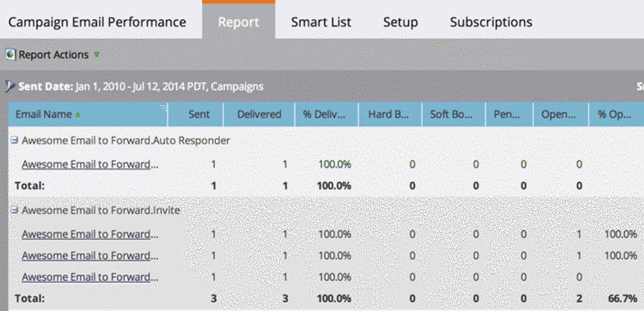Viewport: 644px width, 311px height.
Task: Open the first email link under Invite group
Action: tap(90, 234)
